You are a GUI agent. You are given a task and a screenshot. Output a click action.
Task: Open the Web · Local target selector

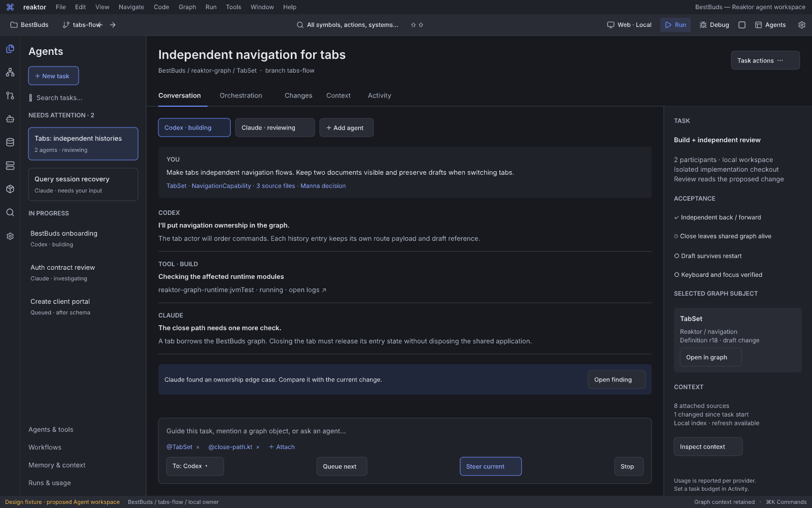[x=629, y=25]
